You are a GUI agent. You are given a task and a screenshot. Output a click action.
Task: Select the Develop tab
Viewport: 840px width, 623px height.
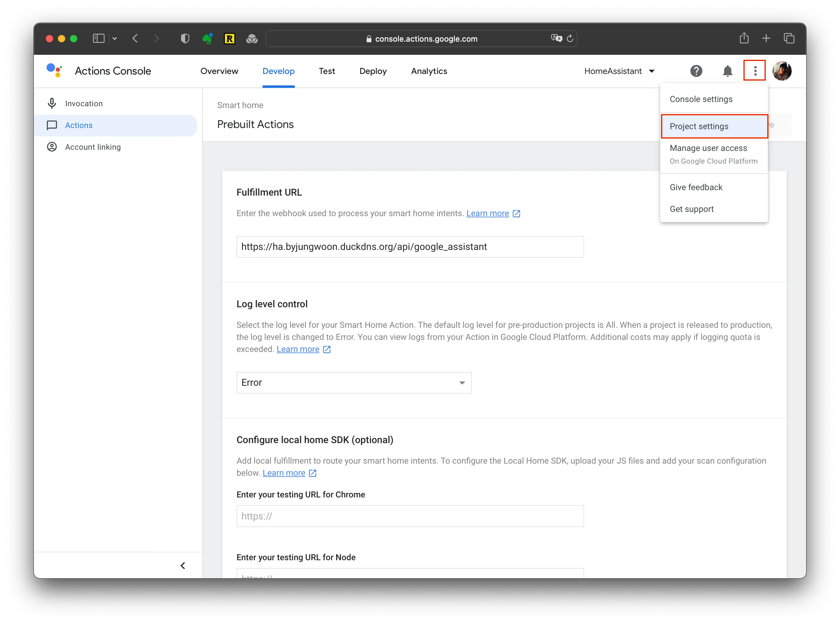point(278,71)
